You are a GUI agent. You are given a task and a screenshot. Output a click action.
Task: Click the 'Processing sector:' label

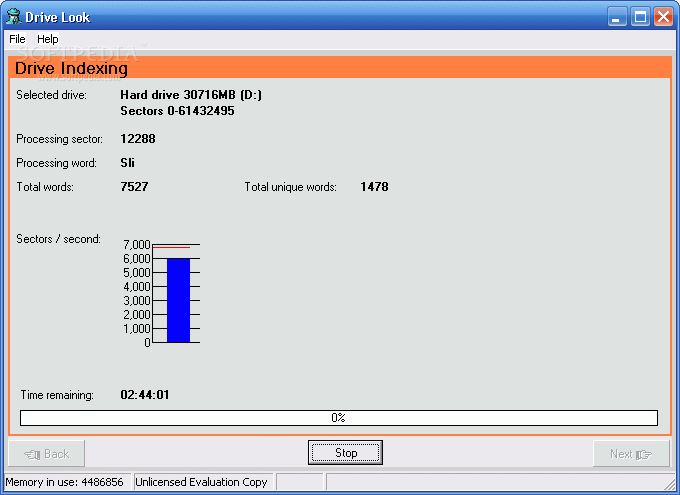point(59,139)
